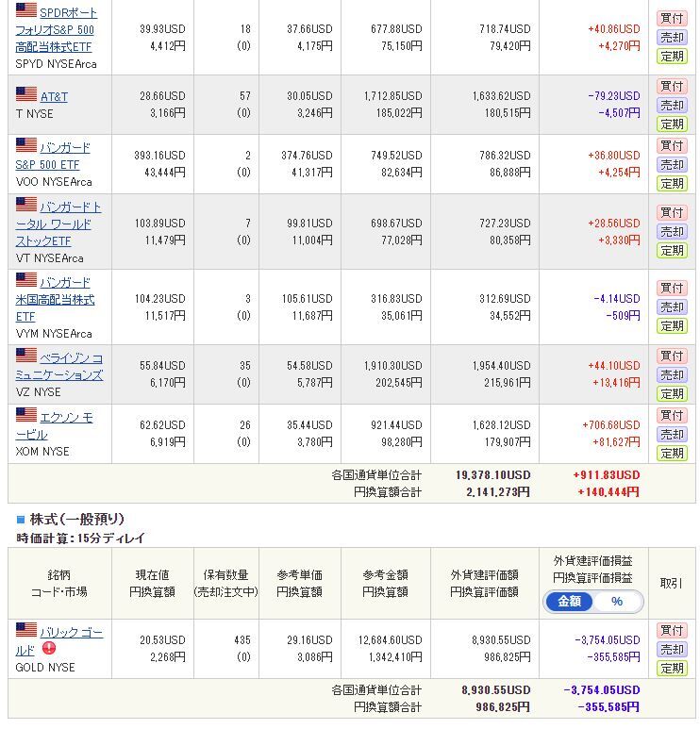This screenshot has width=700, height=729.
Task: Select the loss value -3,754.05USD in the Barrick Gold row
Action: click(x=608, y=640)
